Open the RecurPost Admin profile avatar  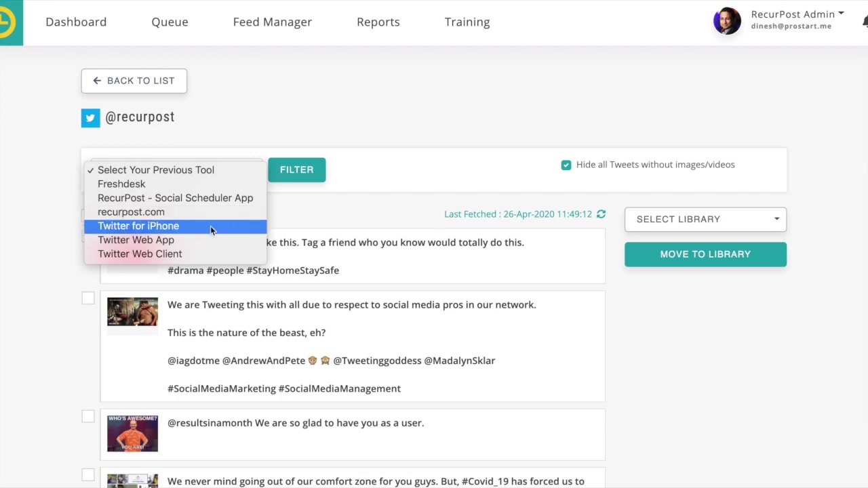click(727, 21)
